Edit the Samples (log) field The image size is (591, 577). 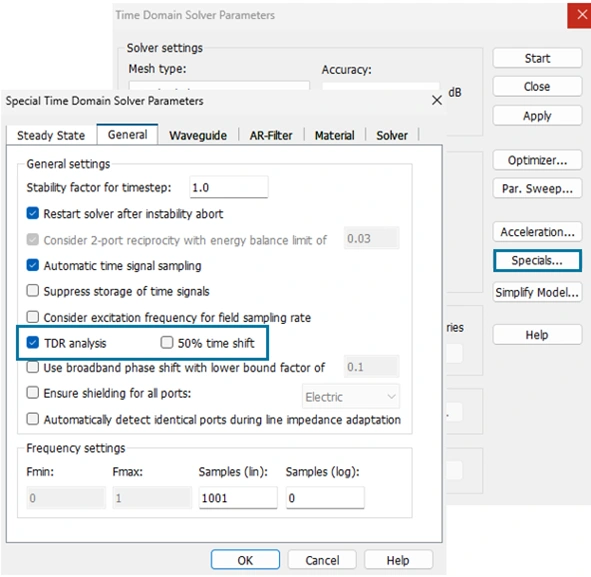325,498
